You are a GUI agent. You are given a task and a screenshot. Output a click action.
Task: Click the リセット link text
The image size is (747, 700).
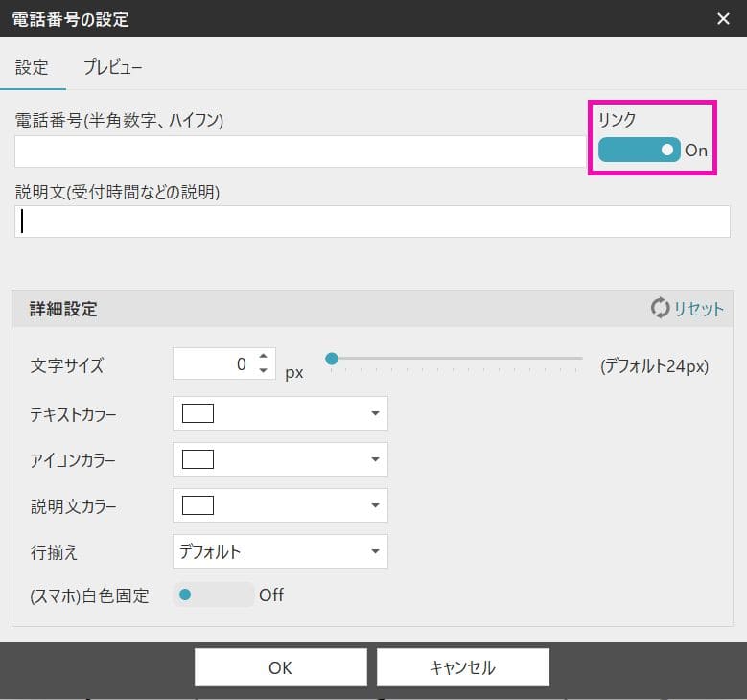coord(698,309)
